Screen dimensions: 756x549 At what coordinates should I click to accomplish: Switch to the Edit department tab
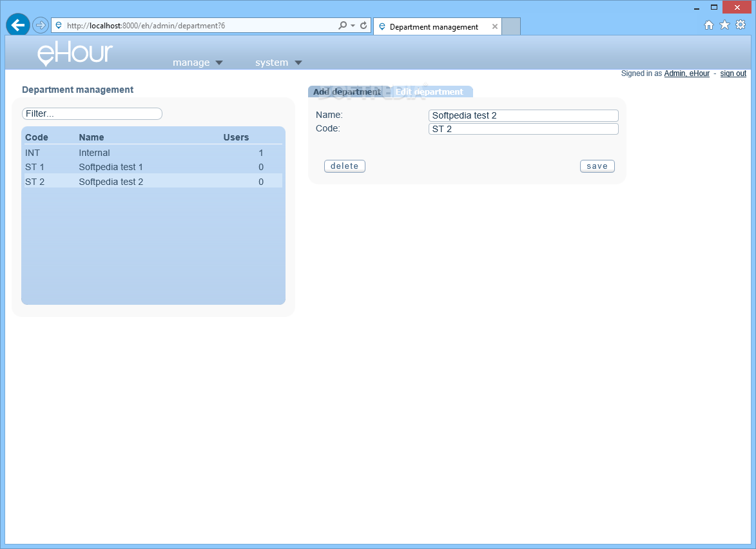(430, 91)
